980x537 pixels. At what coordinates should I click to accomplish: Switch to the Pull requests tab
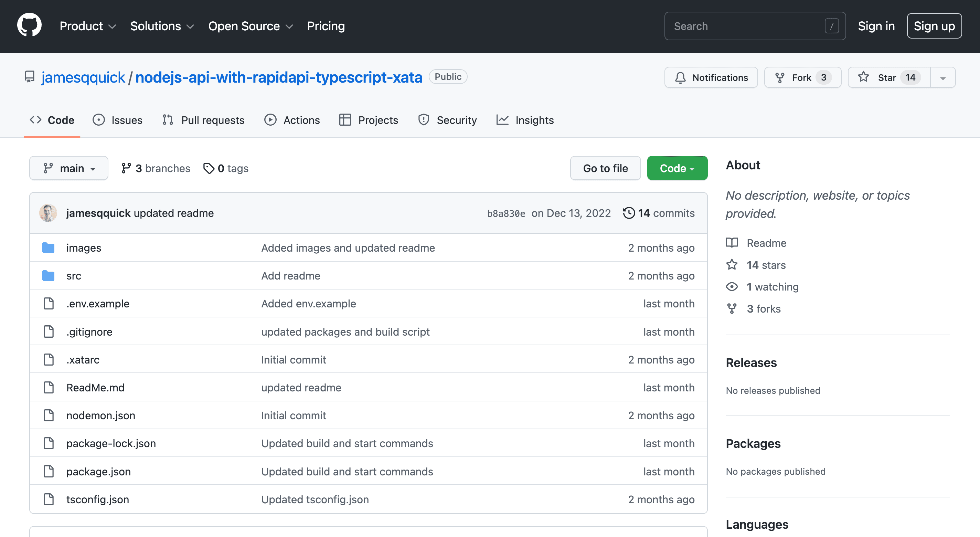pos(203,120)
